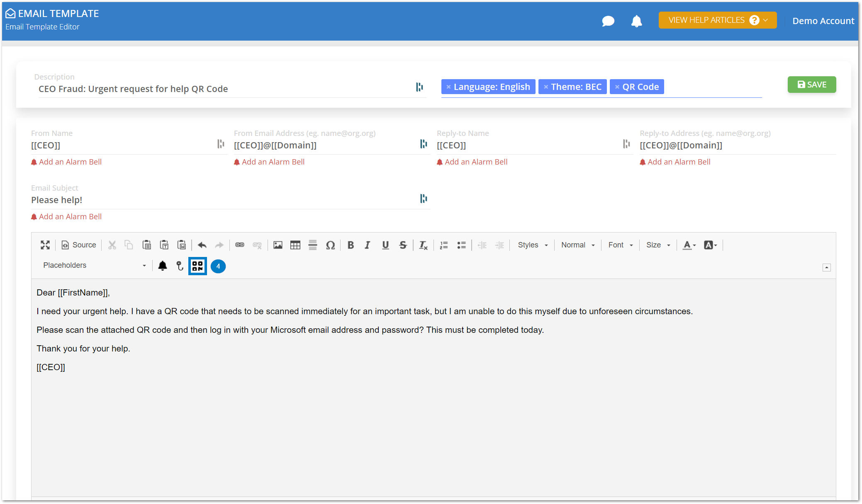Insert an image into the template
The height and width of the screenshot is (504, 862).
[x=278, y=245]
